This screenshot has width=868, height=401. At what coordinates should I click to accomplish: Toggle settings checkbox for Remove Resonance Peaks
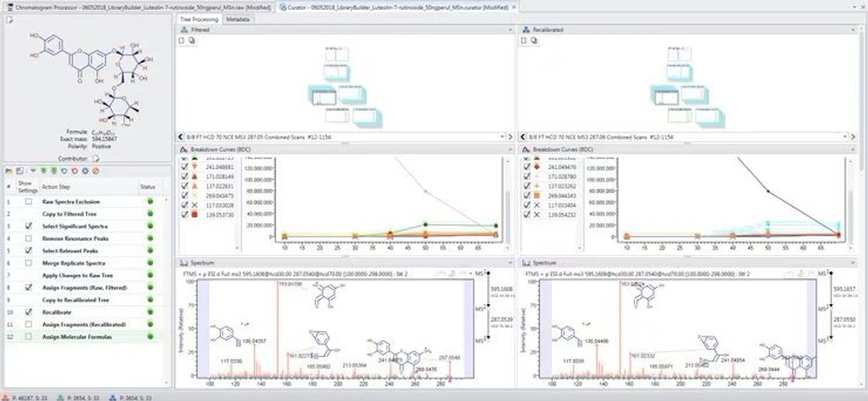click(x=28, y=238)
